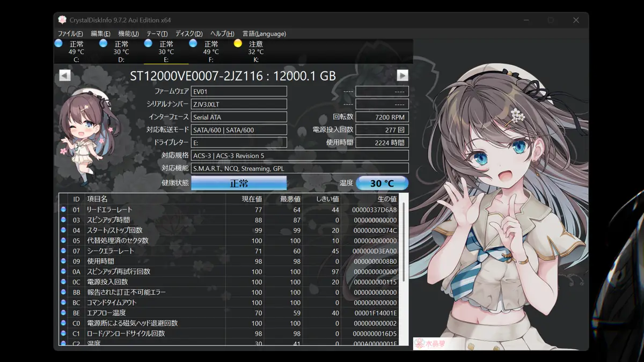Click the next disk right arrow button
The image size is (644, 362).
click(402, 76)
